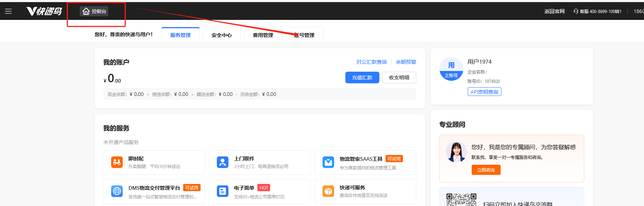The height and width of the screenshot is (206, 644).
Task: Open the 费用管理 tab
Action: [263, 35]
